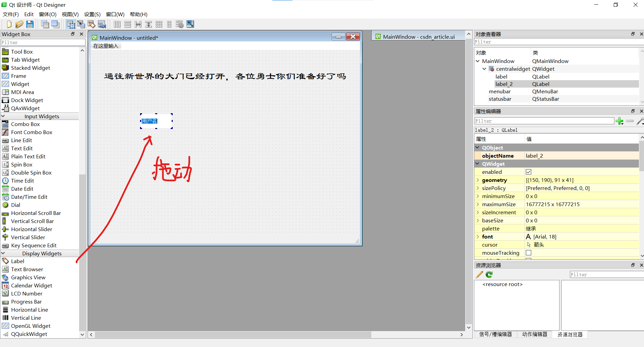The height and width of the screenshot is (347, 644).
Task: Select the Push-free Spin Box widget
Action: pyautogui.click(x=22, y=164)
